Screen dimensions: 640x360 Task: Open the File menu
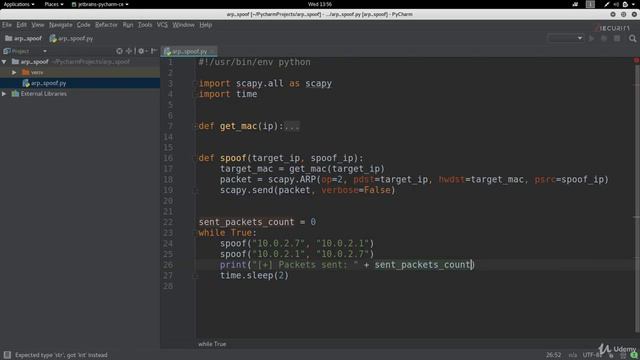[7, 25]
